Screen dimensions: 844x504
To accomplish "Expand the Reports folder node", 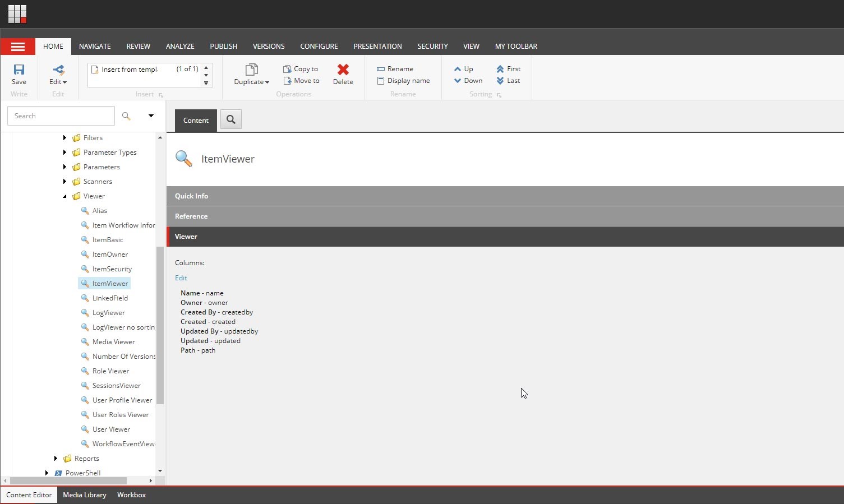I will point(56,459).
